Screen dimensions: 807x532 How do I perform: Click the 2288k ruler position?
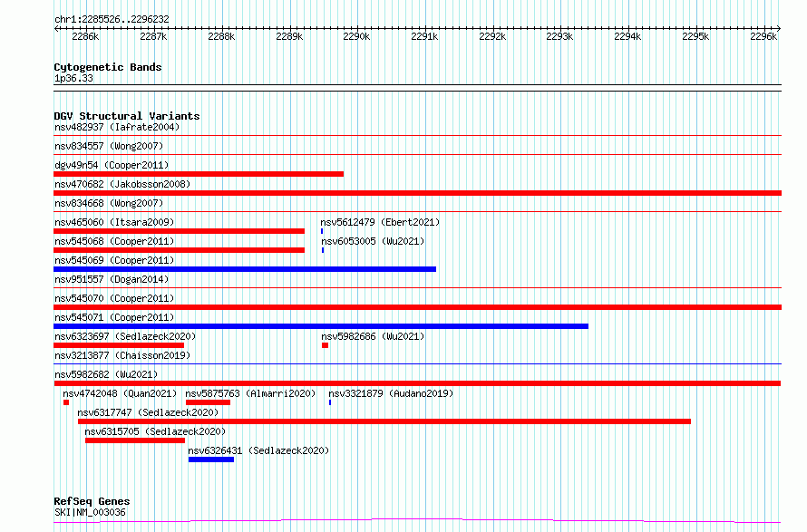[221, 36]
